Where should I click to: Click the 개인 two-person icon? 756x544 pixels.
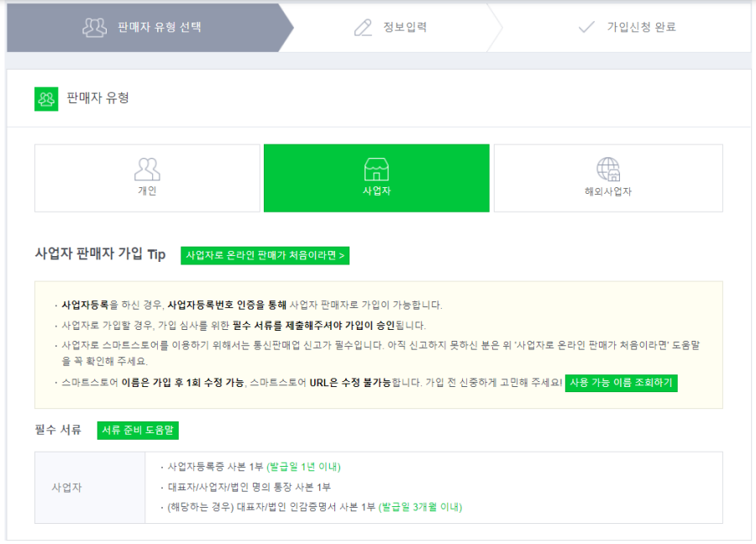[147, 169]
